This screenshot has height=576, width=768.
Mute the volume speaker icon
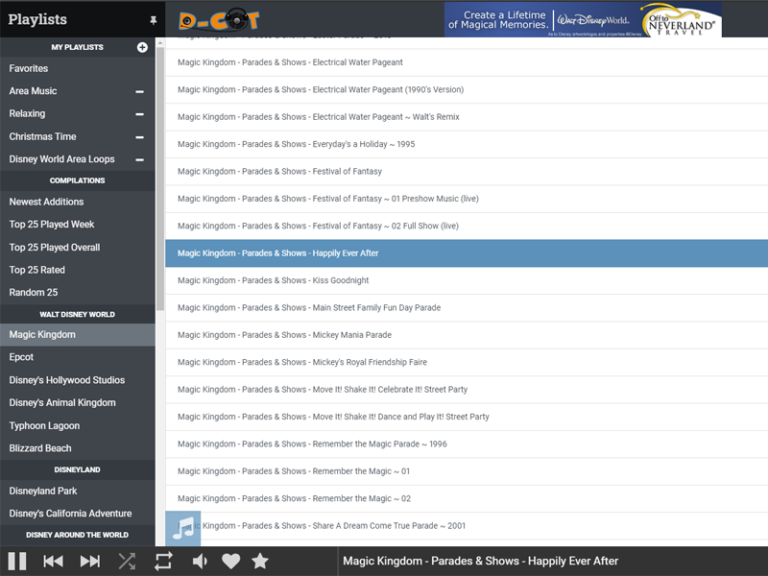200,561
